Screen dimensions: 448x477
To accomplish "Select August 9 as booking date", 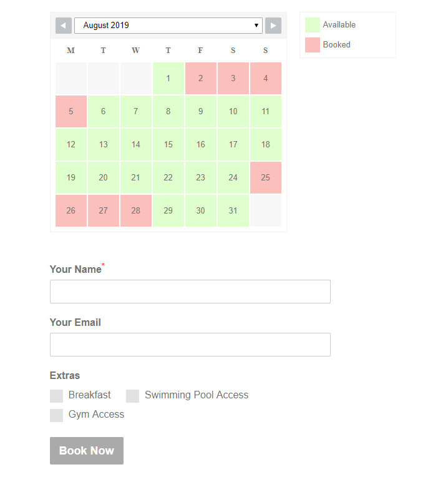I will coord(201,112).
